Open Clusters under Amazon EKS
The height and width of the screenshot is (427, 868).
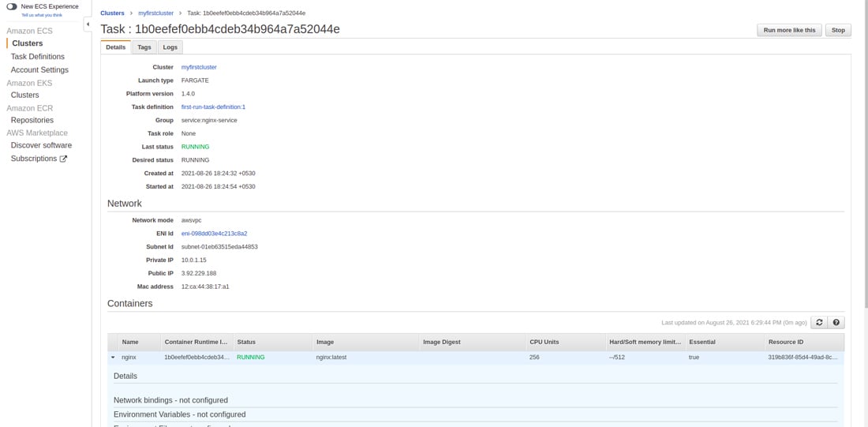click(25, 95)
